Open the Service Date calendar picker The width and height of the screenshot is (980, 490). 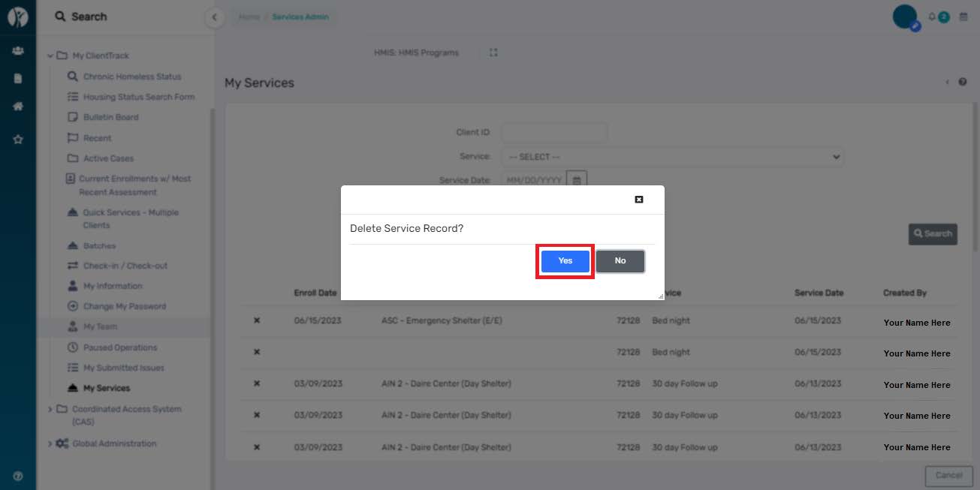576,180
